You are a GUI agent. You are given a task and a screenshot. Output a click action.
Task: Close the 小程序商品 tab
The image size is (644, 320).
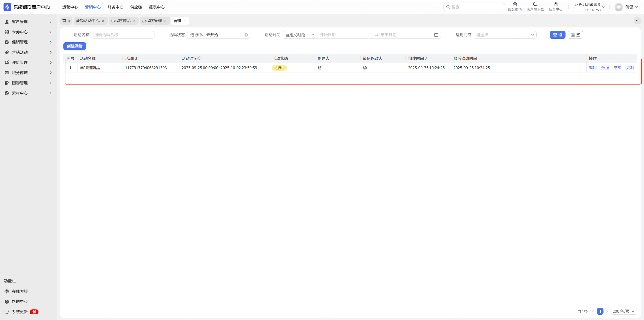[x=134, y=21]
